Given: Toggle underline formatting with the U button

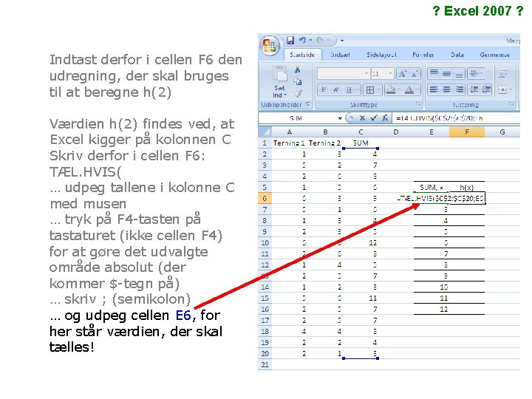Looking at the screenshot, I should click(349, 90).
